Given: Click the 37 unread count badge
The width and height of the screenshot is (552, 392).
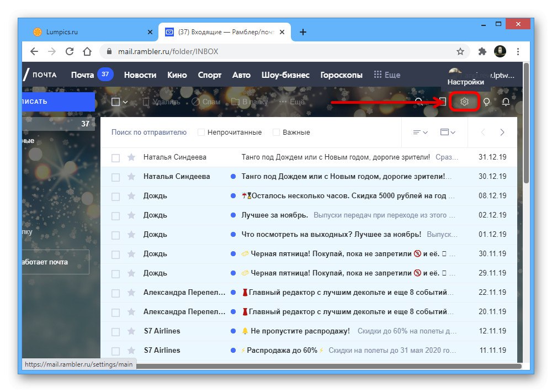Looking at the screenshot, I should [x=105, y=75].
